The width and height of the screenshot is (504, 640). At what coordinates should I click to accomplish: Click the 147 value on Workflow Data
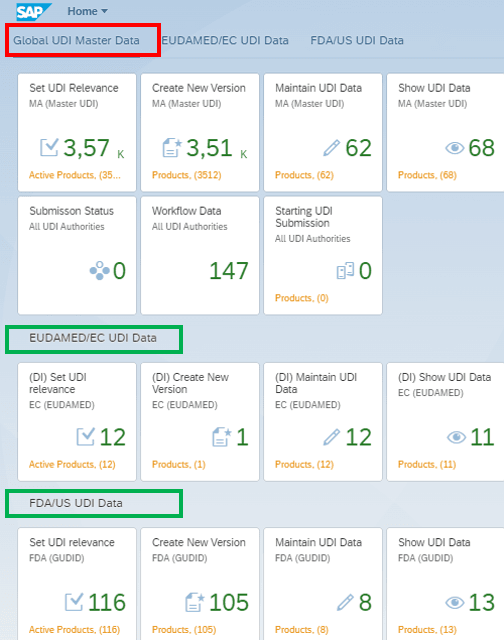tap(229, 271)
